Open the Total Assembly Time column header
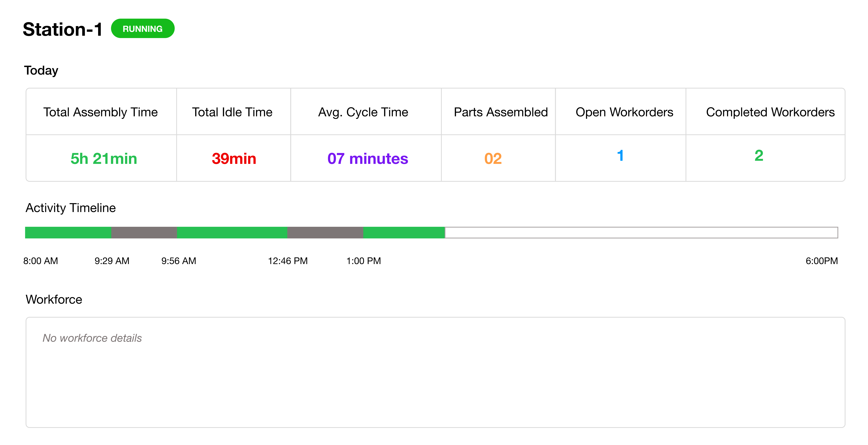The image size is (868, 445). (100, 112)
